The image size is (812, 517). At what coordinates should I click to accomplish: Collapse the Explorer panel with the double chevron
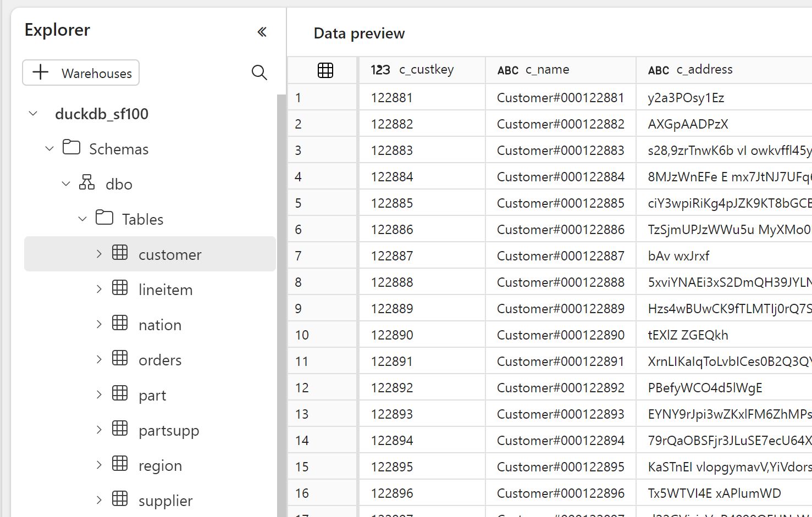262,32
